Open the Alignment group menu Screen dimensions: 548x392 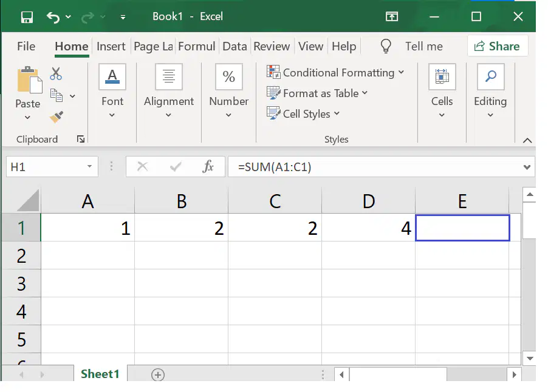click(169, 92)
